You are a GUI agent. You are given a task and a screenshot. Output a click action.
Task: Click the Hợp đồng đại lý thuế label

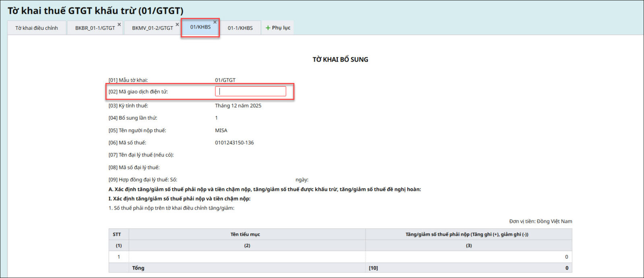point(142,180)
